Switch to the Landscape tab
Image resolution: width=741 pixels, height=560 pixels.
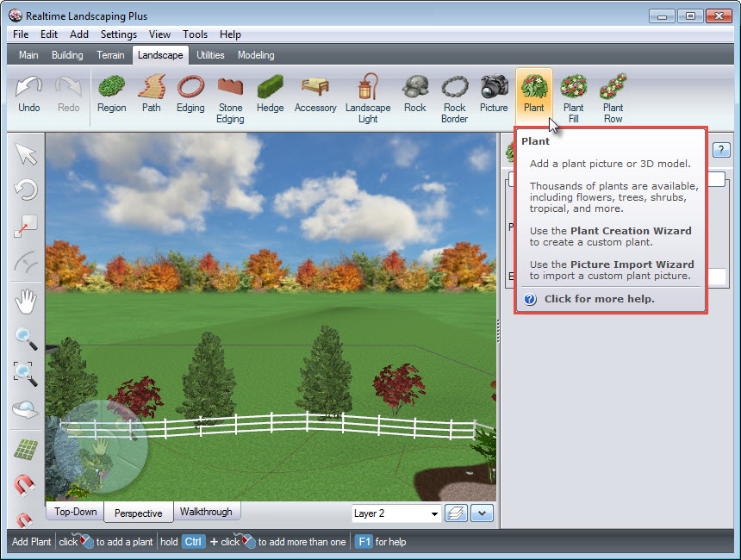coord(160,55)
